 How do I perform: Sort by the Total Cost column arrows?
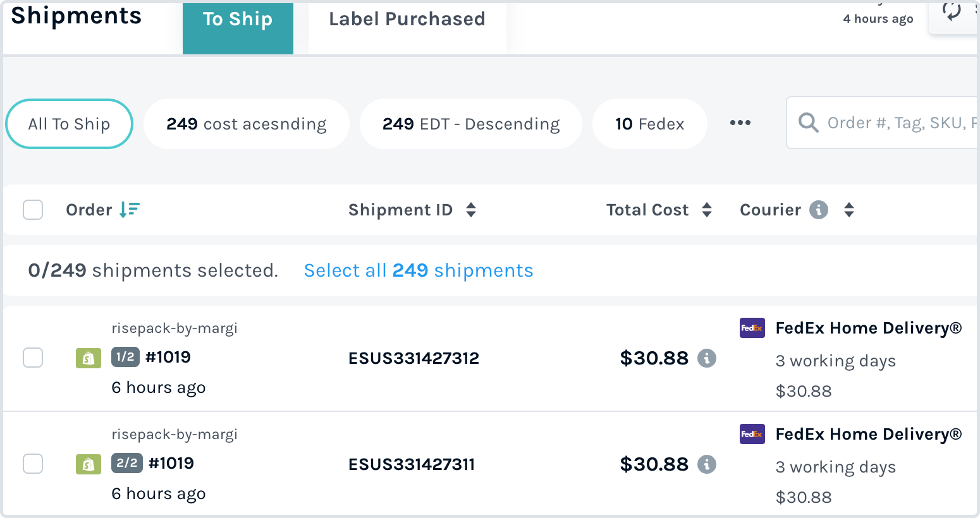pyautogui.click(x=707, y=210)
